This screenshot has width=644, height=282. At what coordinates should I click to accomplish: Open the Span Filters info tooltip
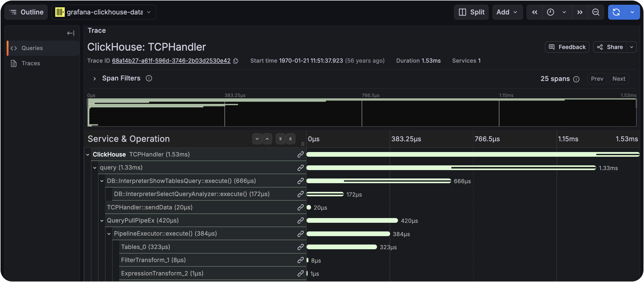[x=149, y=78]
